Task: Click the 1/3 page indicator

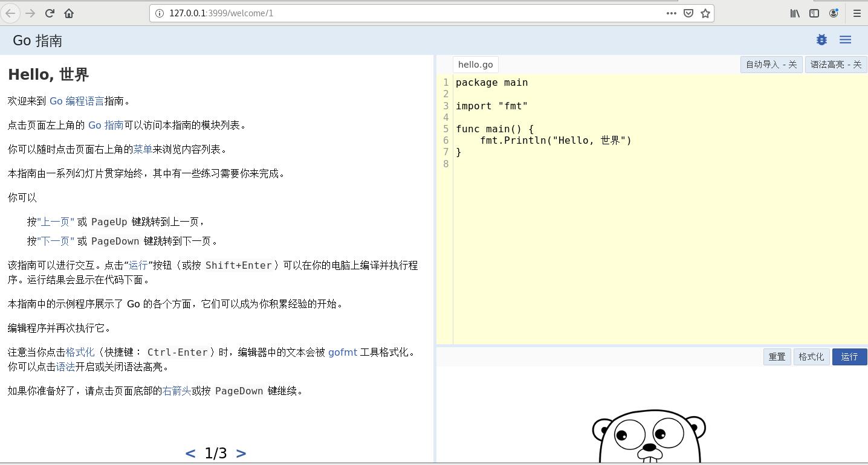Action: coord(216,453)
